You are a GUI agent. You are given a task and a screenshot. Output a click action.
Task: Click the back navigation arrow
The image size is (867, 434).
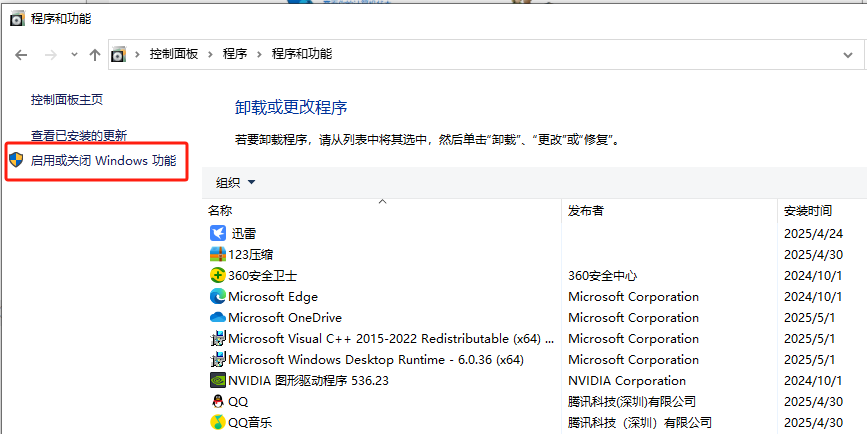(x=20, y=55)
